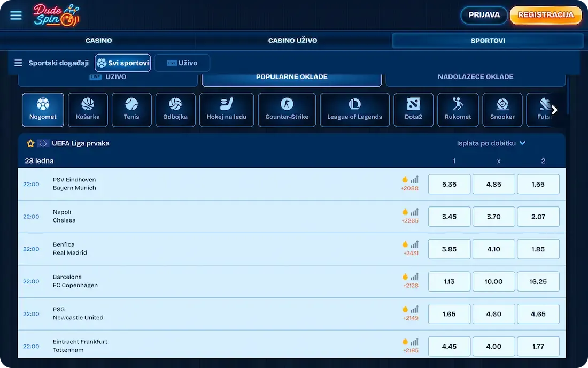Open the main hamburger menu
The width and height of the screenshot is (588, 368).
click(16, 16)
